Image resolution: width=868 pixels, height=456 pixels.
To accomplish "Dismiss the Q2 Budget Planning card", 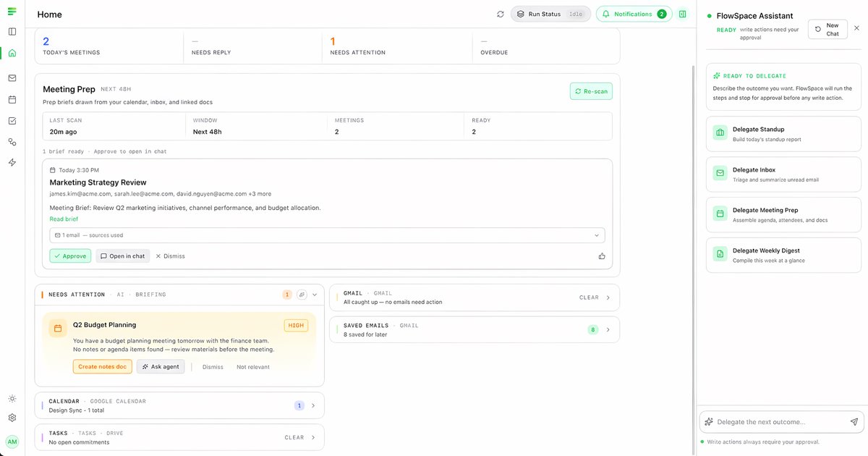I will pyautogui.click(x=213, y=367).
